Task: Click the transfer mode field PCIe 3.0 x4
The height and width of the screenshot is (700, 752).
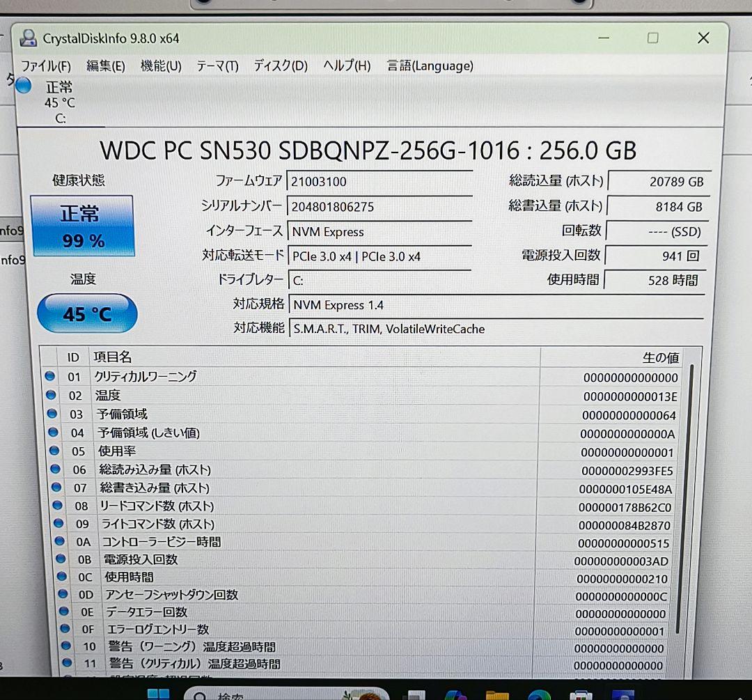Action: [x=379, y=256]
